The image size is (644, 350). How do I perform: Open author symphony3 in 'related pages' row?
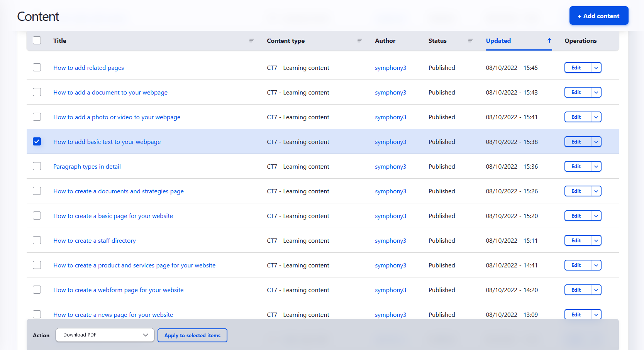point(390,68)
